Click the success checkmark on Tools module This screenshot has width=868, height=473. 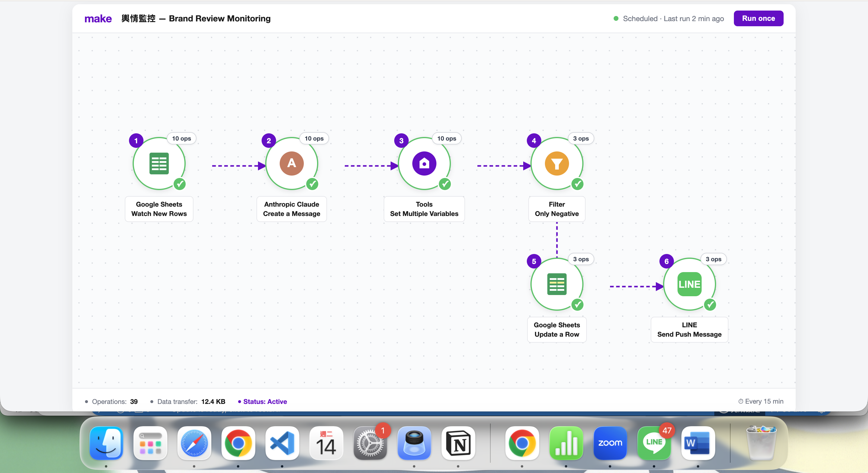[445, 184]
